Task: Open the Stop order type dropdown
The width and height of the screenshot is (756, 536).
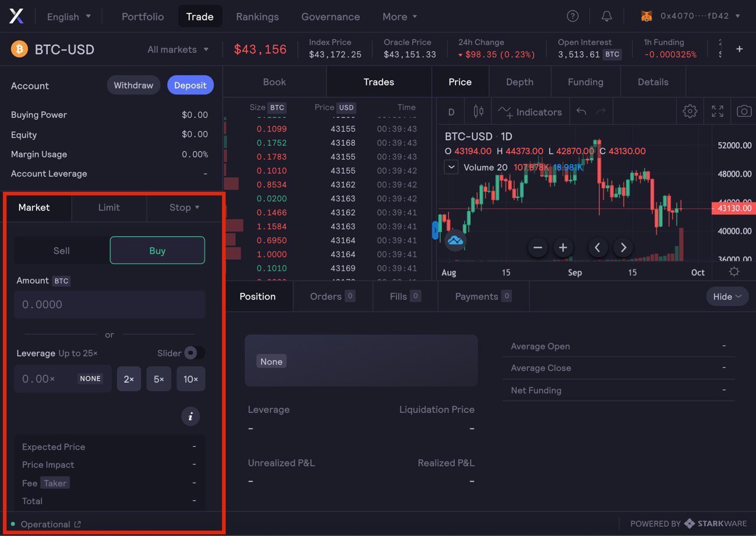Action: tap(184, 207)
